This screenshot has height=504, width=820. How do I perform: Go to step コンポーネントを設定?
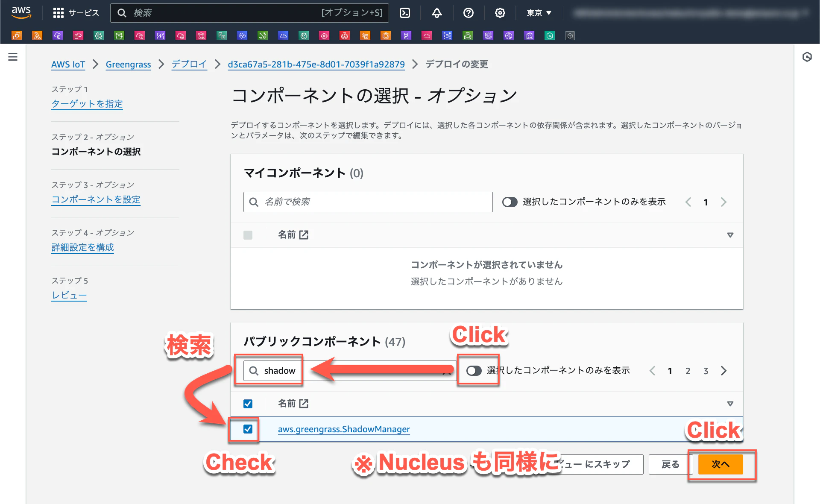click(x=96, y=199)
